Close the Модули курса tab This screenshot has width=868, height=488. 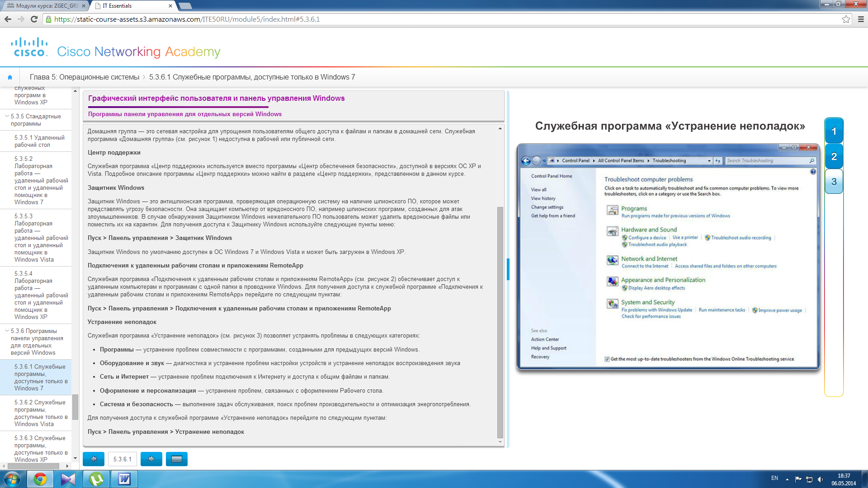(84, 6)
